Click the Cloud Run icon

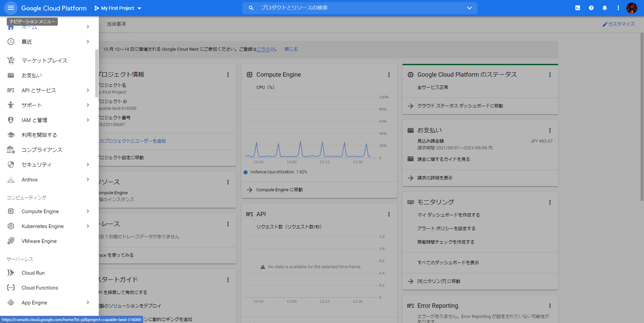tap(11, 273)
